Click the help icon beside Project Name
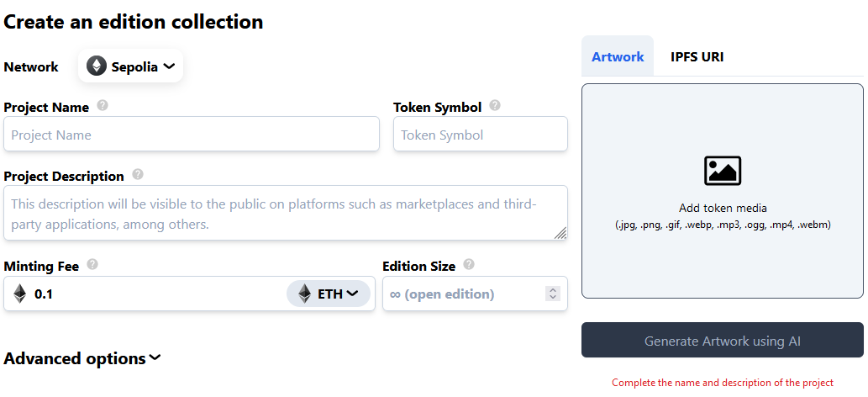The image size is (868, 397). point(103,106)
